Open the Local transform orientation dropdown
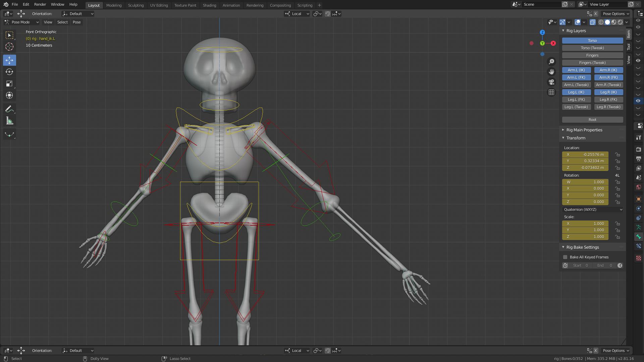Screen dimensions: 644x362 tap(297, 14)
